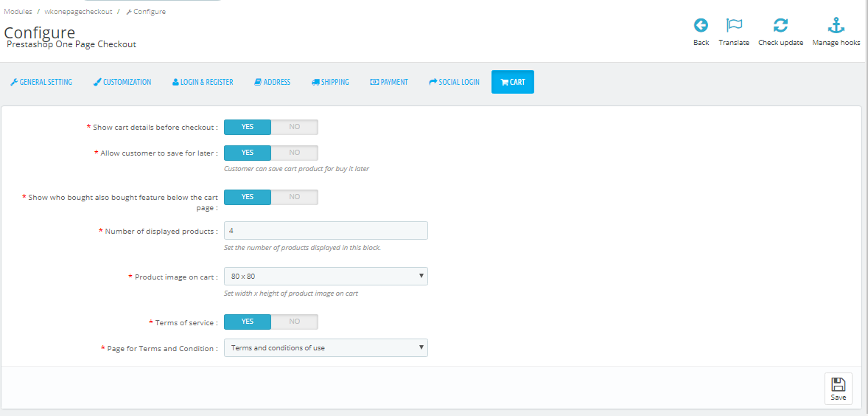Viewport: 868px width, 416px height.
Task: Open the Translate flag icon
Action: pyautogui.click(x=734, y=26)
